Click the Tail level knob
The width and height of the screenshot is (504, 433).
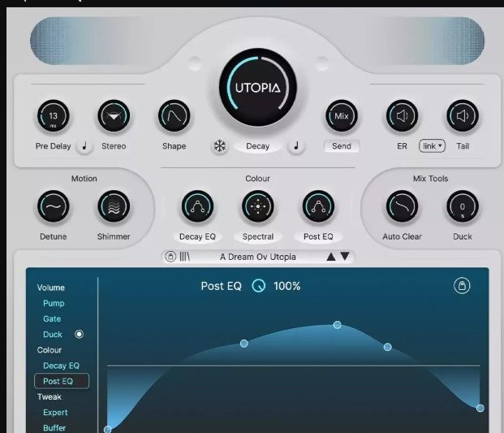pyautogui.click(x=463, y=116)
